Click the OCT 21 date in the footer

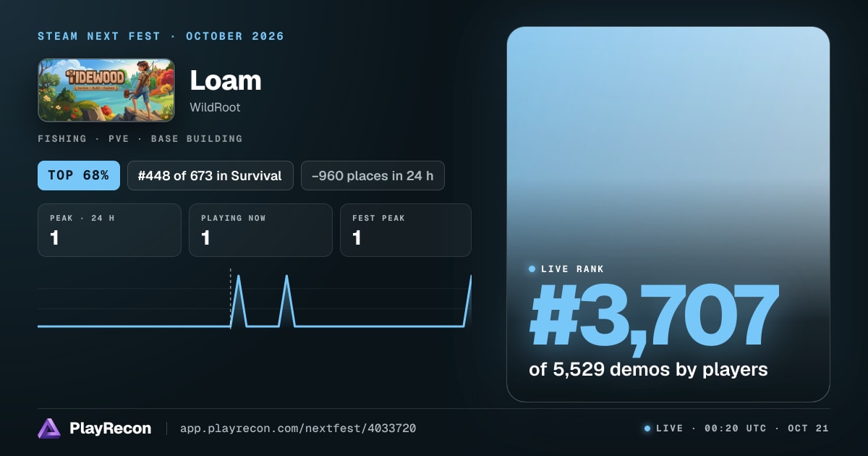[x=809, y=428]
